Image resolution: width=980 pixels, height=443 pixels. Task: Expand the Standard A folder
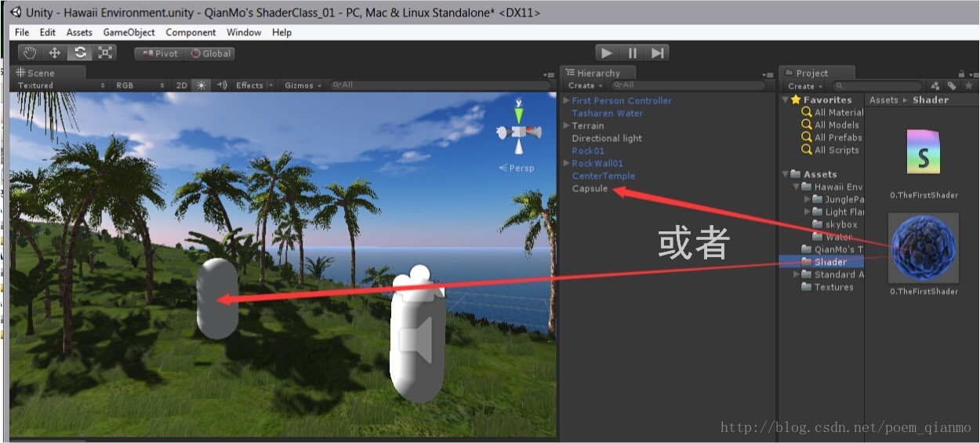click(797, 274)
